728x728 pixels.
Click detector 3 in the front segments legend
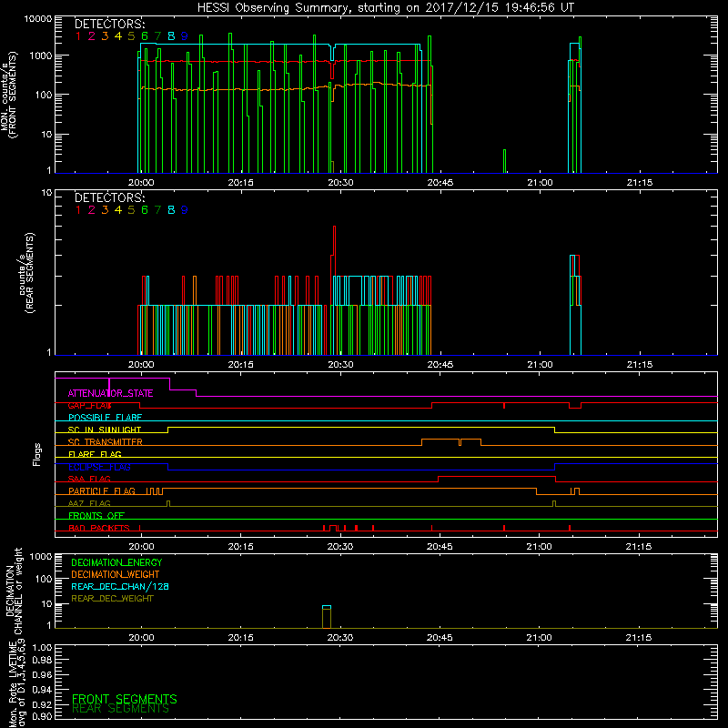105,36
